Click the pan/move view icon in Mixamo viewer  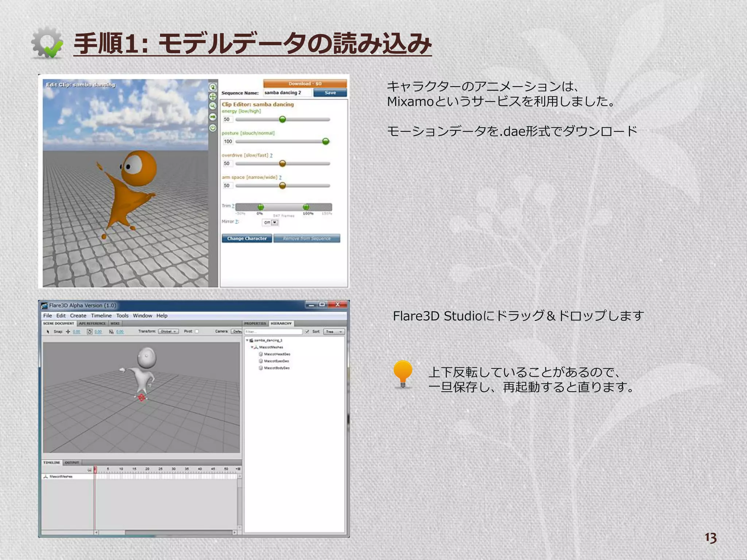point(213,97)
